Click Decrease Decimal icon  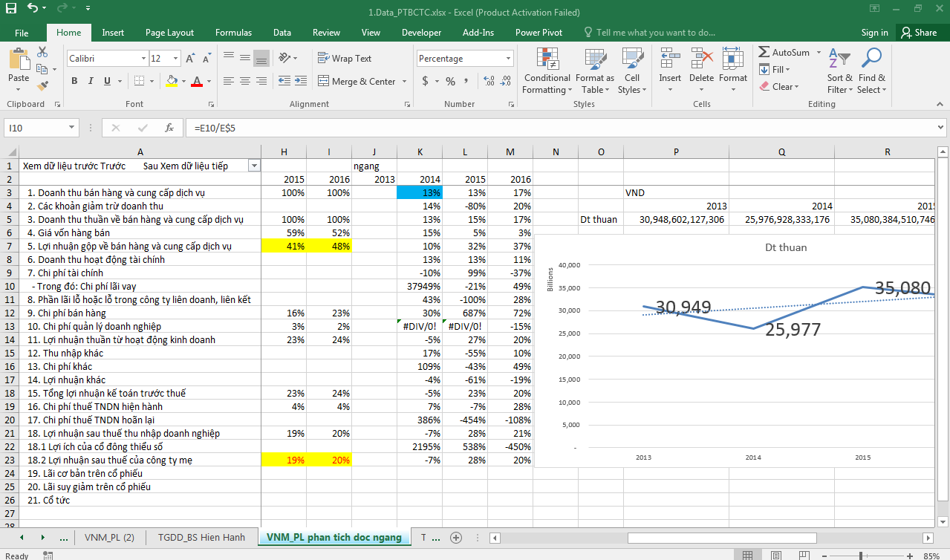click(x=506, y=81)
